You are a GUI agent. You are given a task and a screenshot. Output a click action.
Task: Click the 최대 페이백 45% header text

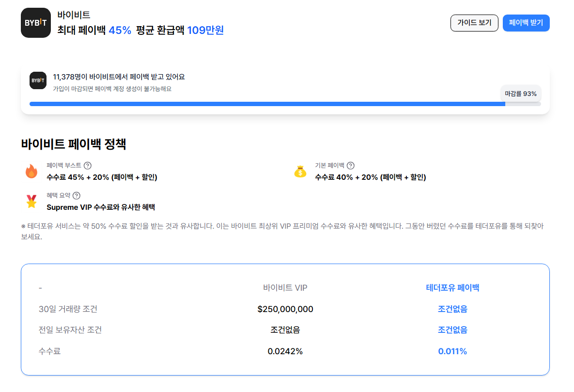[94, 30]
